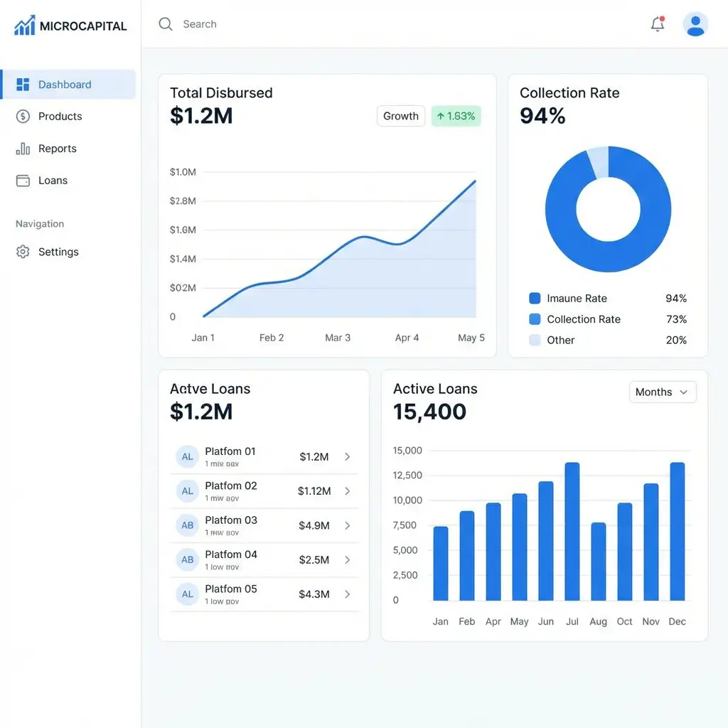
Task: Select the Dashboard icon in the sidebar
Action: (x=23, y=84)
